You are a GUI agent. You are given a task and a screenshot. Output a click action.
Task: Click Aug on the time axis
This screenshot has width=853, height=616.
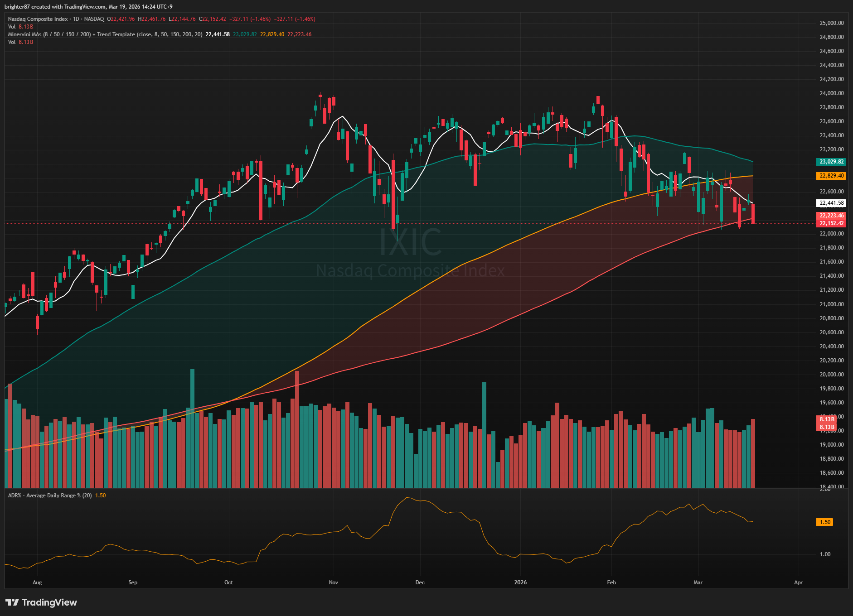[37, 582]
